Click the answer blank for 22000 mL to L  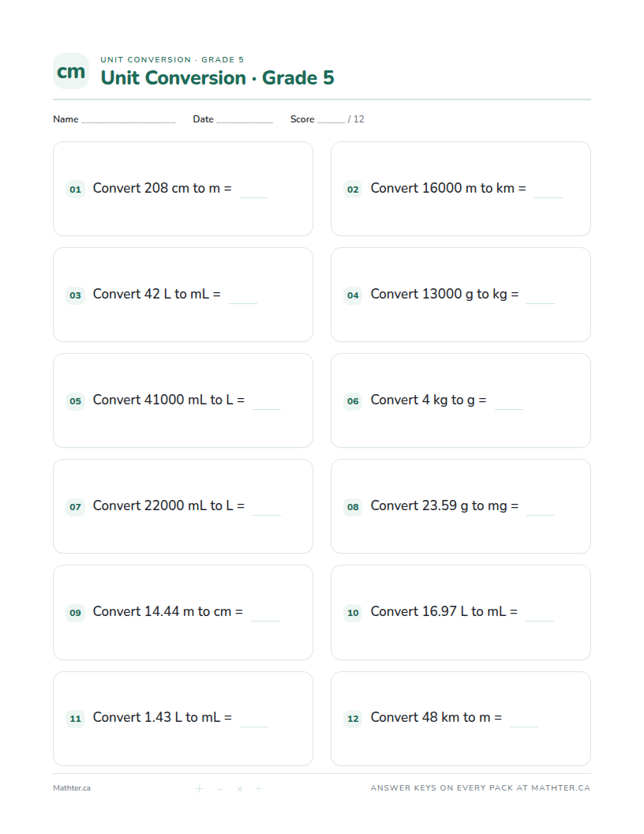pyautogui.click(x=267, y=509)
